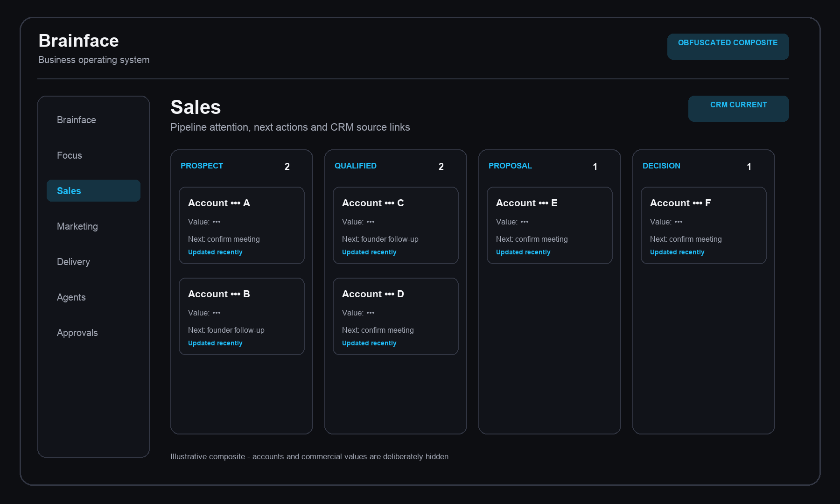This screenshot has height=504, width=840.
Task: Open the Account C card title
Action: [x=373, y=203]
